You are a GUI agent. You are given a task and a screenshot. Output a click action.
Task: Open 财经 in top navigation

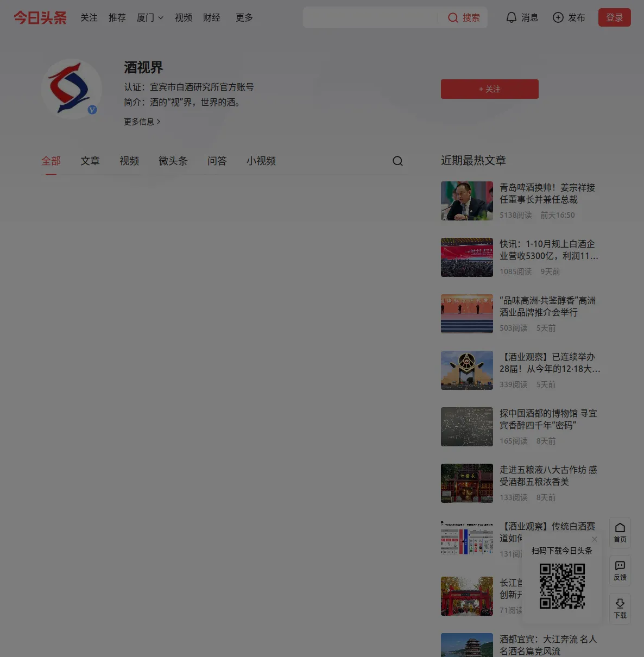212,17
